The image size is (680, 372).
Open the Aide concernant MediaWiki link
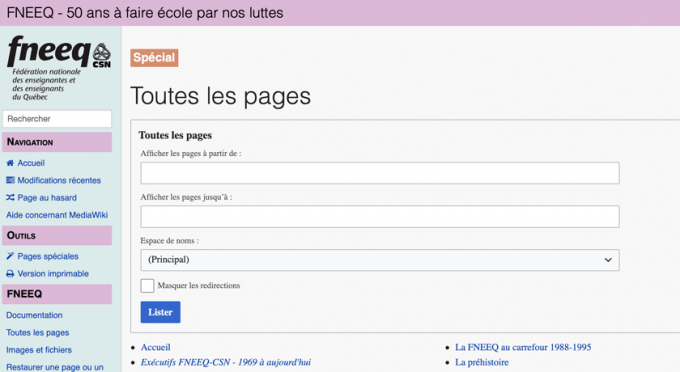57,215
